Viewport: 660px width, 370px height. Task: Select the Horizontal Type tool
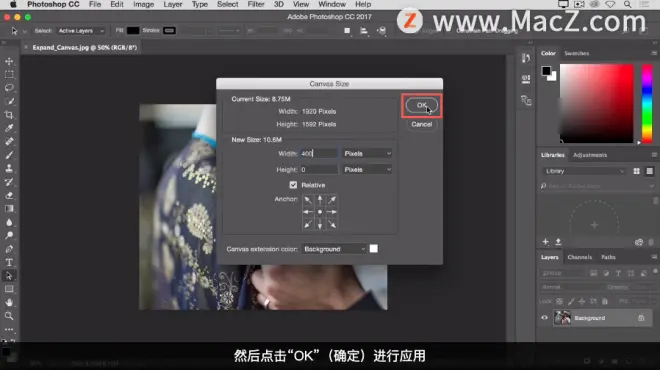point(9,262)
